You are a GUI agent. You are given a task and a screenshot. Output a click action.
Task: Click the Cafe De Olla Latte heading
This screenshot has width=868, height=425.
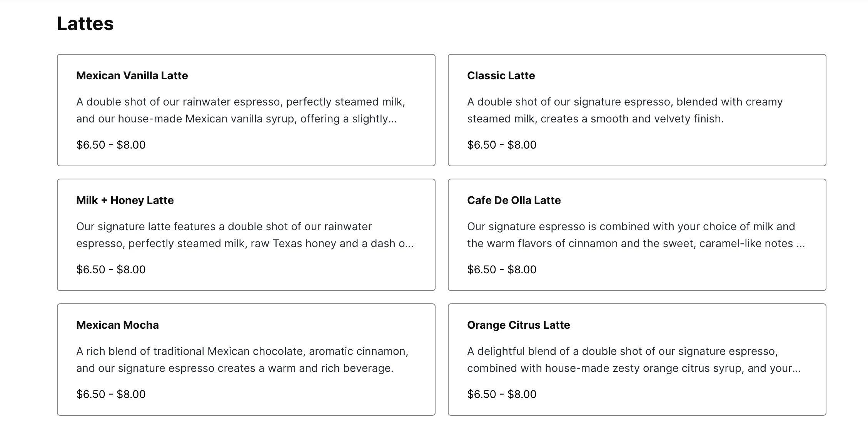(x=514, y=200)
